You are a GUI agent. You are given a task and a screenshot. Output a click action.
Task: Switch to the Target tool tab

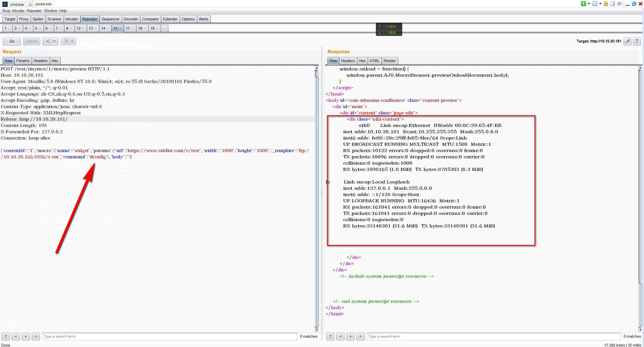click(x=10, y=19)
